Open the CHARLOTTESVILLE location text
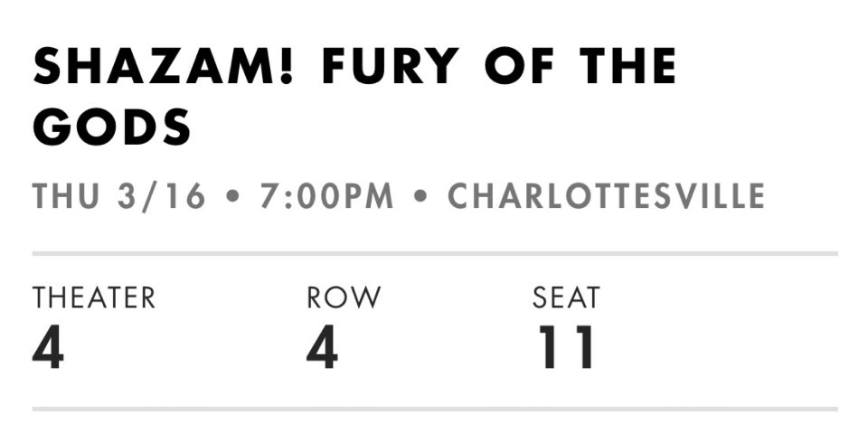Viewport: 868px width, 424px height. tap(606, 196)
